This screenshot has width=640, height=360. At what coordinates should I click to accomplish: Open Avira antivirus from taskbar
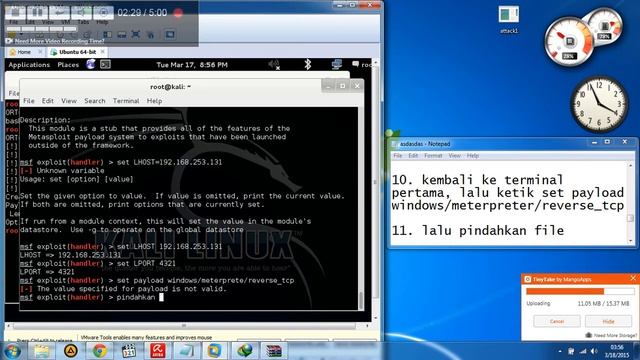point(158,351)
